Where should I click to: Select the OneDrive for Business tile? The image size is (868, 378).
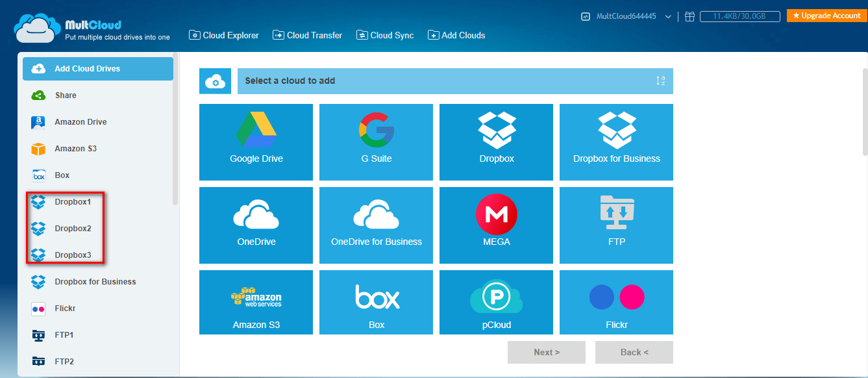[x=376, y=225]
